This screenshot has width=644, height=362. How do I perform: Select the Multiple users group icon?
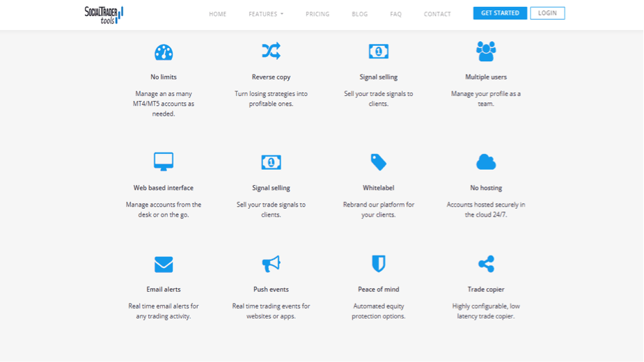tap(486, 51)
